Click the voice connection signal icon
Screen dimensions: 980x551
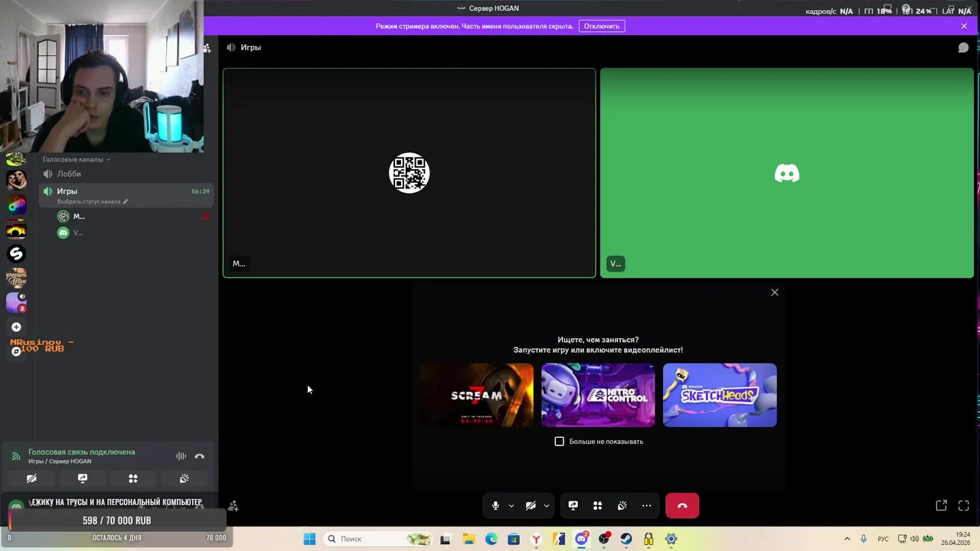point(16,456)
